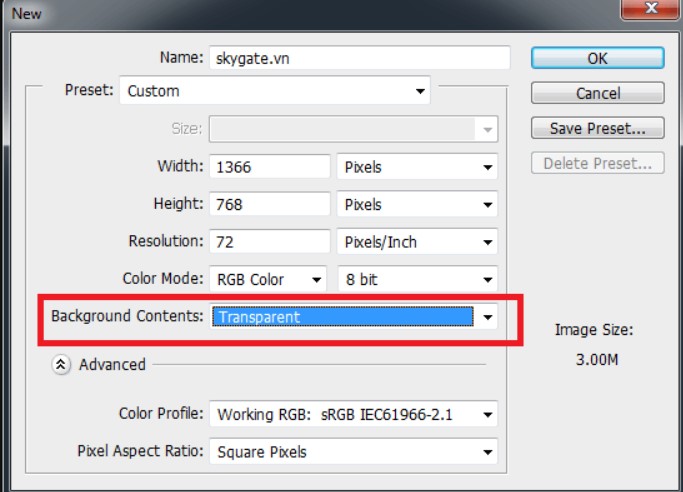Screen dimensions: 683x492
Task: Click the New dialog title text
Action: click(x=26, y=13)
